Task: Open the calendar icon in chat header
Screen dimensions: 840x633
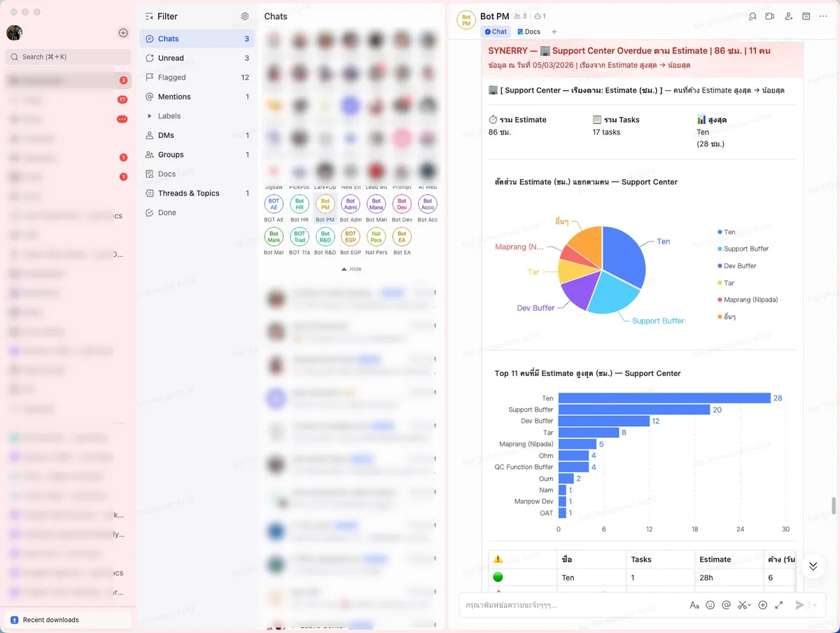Action: point(806,16)
